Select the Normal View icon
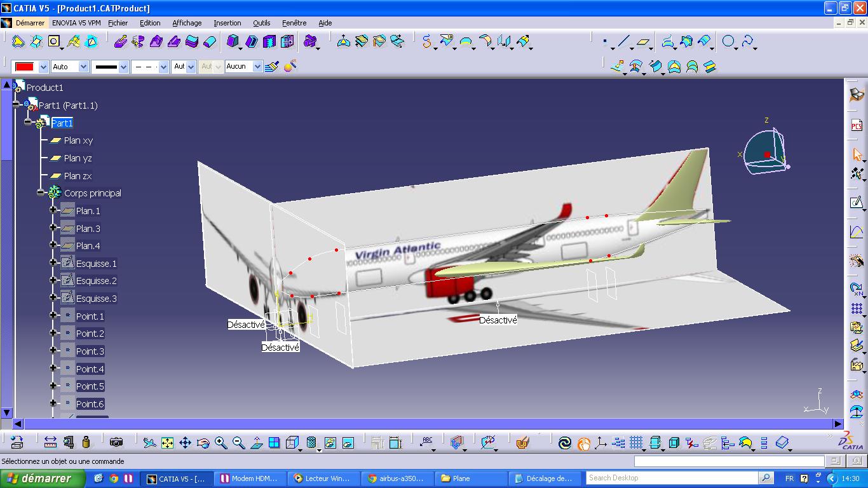The image size is (868, 488). (256, 443)
